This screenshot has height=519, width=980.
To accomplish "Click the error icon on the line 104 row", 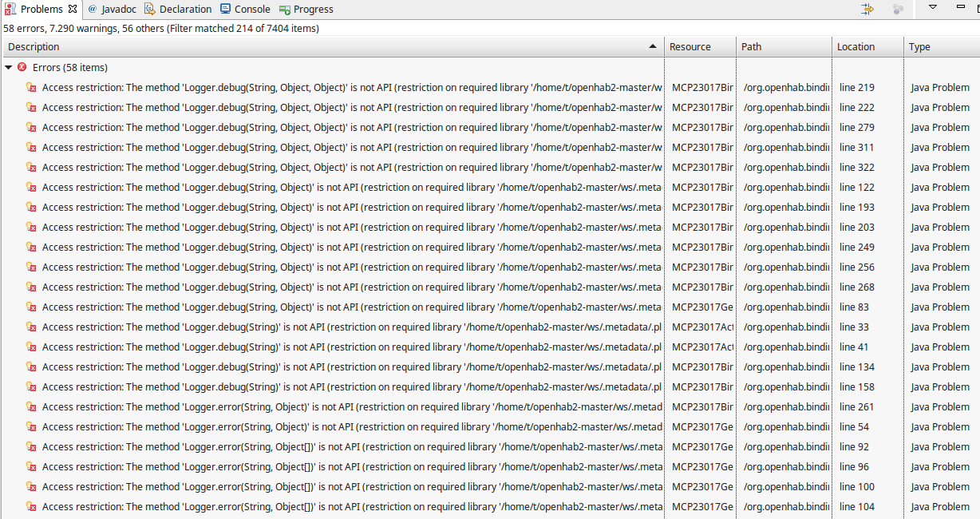I will (31, 506).
